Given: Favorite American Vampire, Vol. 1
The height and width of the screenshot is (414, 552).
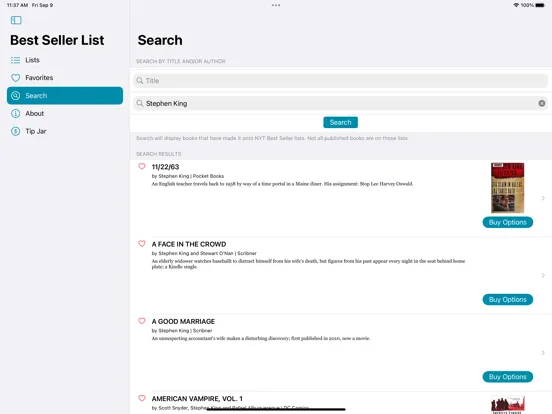Looking at the screenshot, I should click(x=142, y=398).
